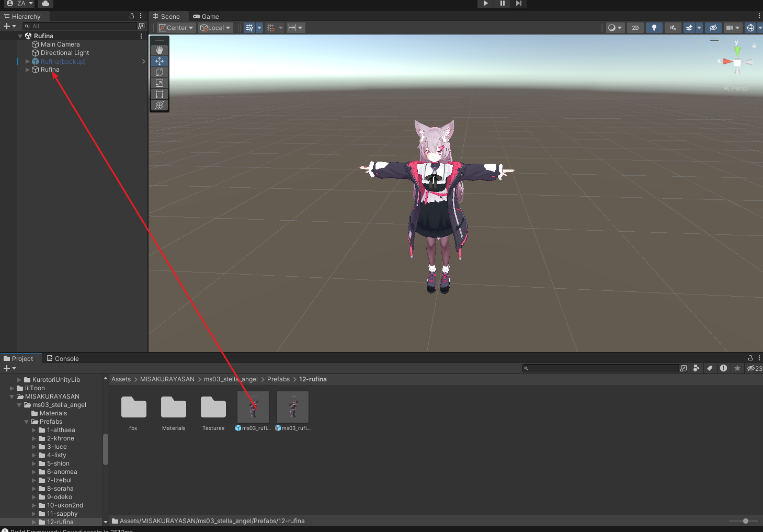Select the Hand view tool
Screen dimensions: 763x532
pyautogui.click(x=160, y=50)
